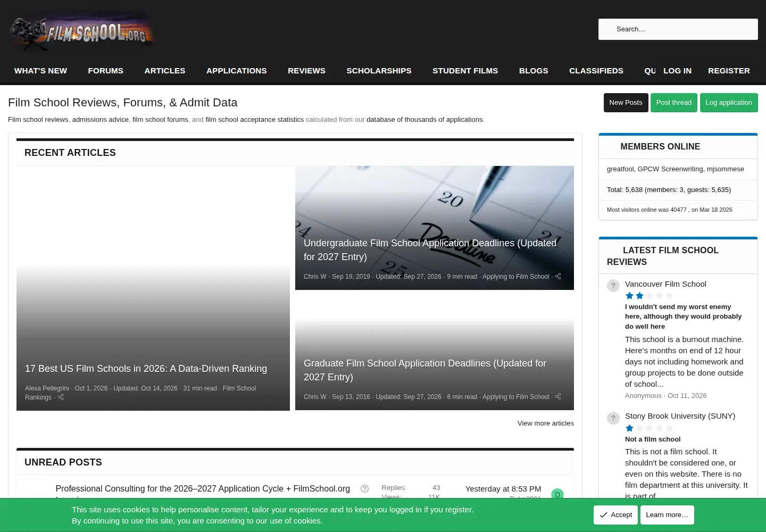This screenshot has height=532, width=766.
Task: Click 'database of thousands of applications' link
Action: point(424,120)
